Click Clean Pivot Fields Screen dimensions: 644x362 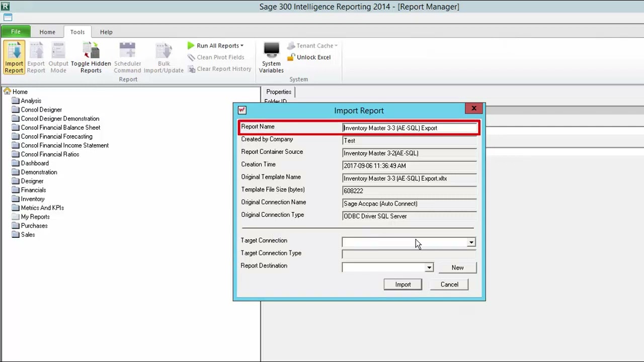[x=216, y=57]
